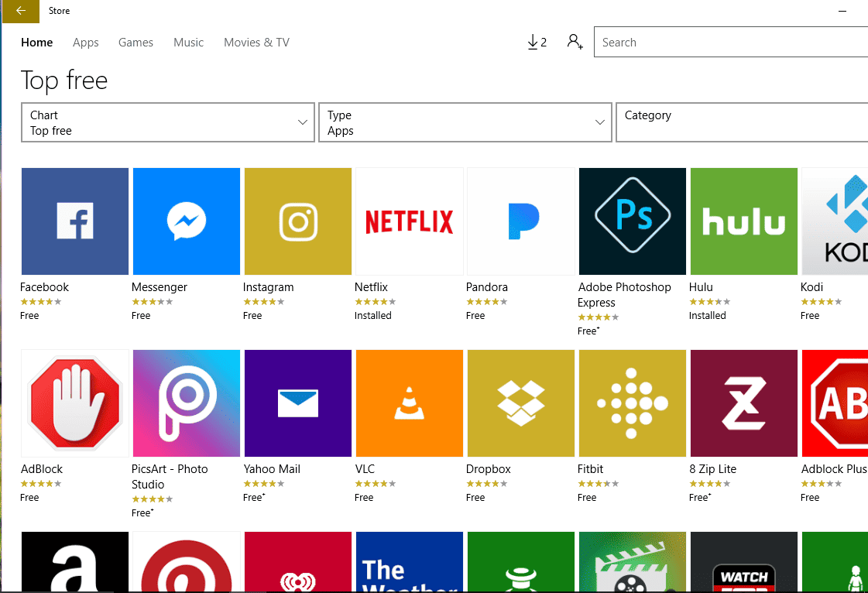The width and height of the screenshot is (868, 593).
Task: Switch to the Music tab
Action: click(189, 42)
